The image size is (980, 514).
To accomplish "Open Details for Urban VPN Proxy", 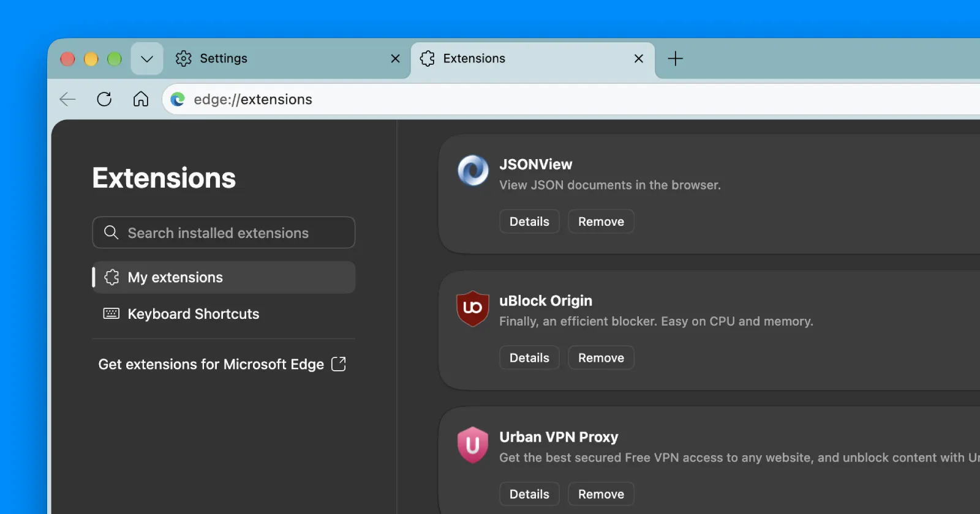I will [x=529, y=494].
